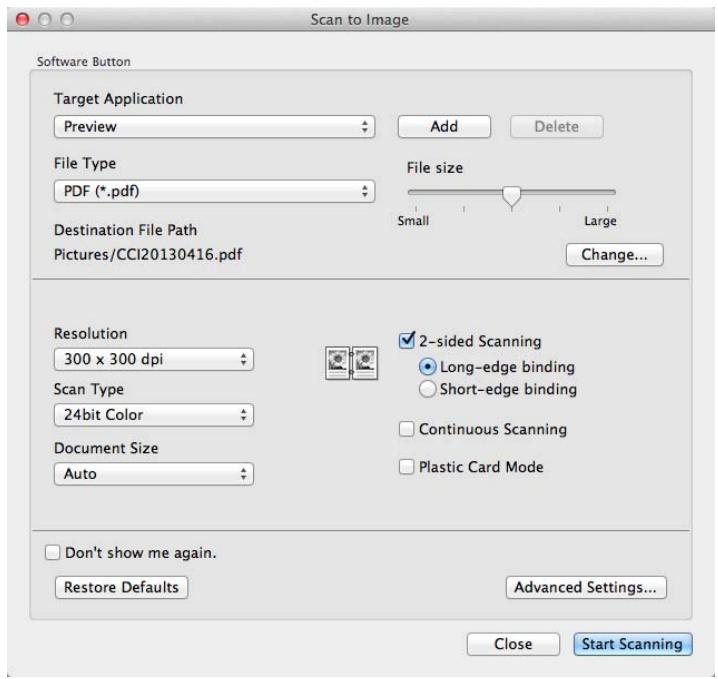718x679 pixels.
Task: Check Don't show me again
Action: pyautogui.click(x=53, y=553)
